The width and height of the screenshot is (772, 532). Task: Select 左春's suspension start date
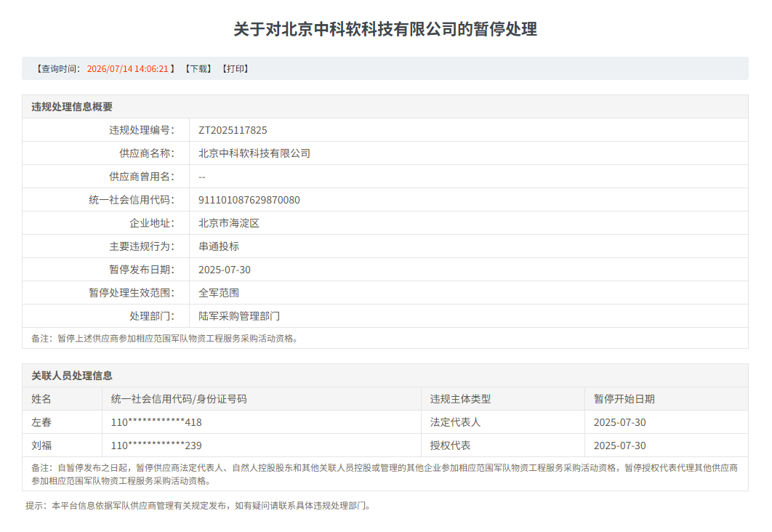(x=620, y=422)
